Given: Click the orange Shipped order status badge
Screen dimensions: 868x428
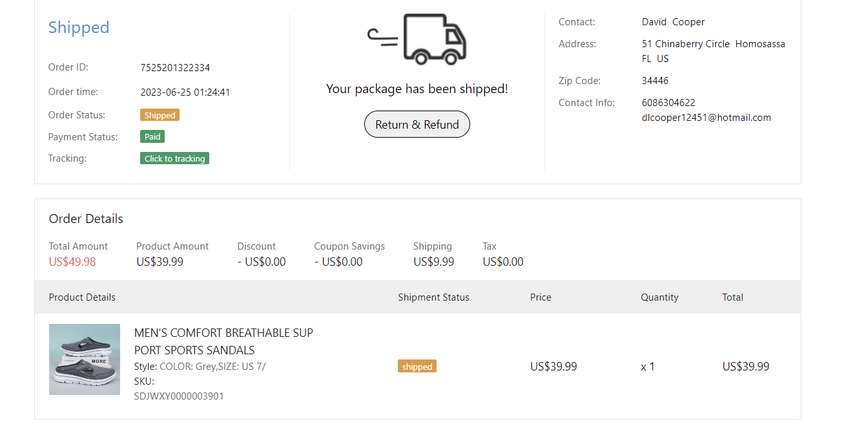Looking at the screenshot, I should 160,115.
